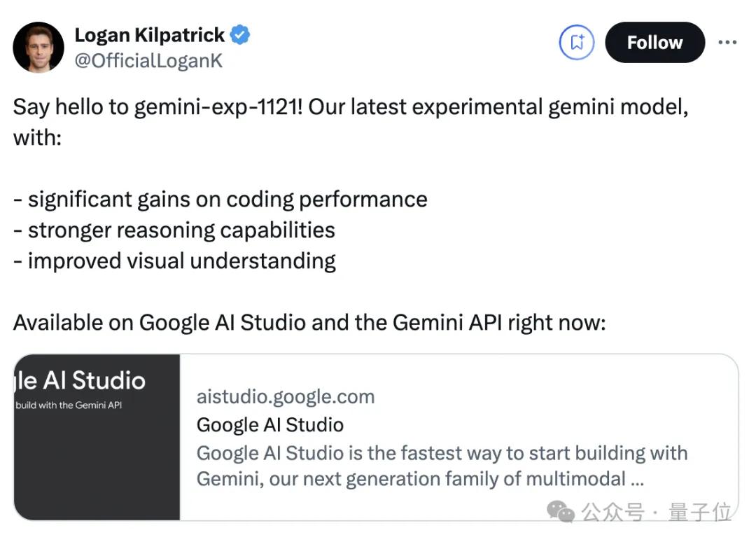
Task: Click 'build with the Gemini API' thumbnail caption
Action: coord(68,405)
